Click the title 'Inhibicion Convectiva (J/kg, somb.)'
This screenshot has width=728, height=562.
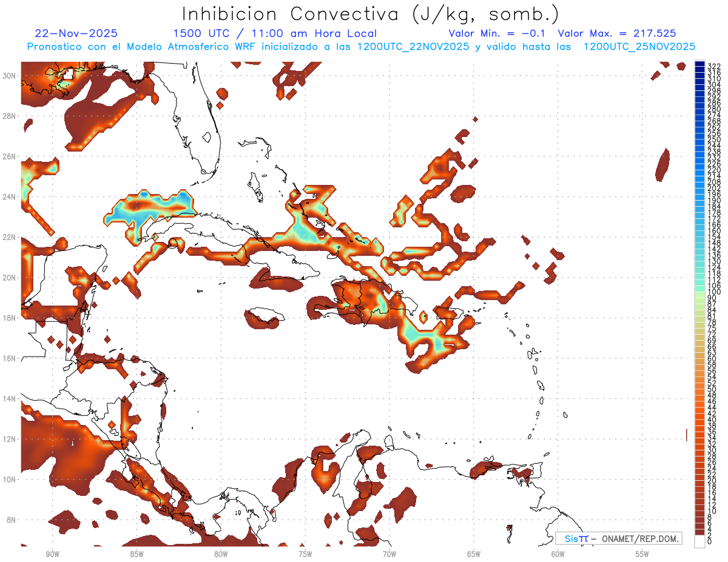[x=371, y=14]
